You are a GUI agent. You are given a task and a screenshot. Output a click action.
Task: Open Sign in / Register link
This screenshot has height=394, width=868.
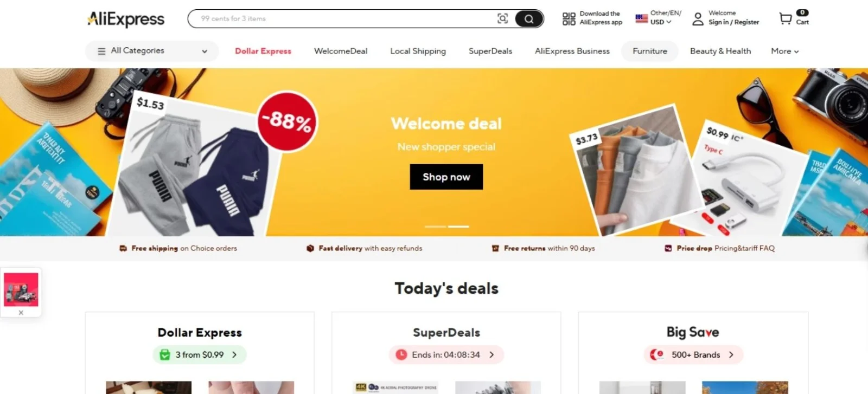(x=733, y=22)
